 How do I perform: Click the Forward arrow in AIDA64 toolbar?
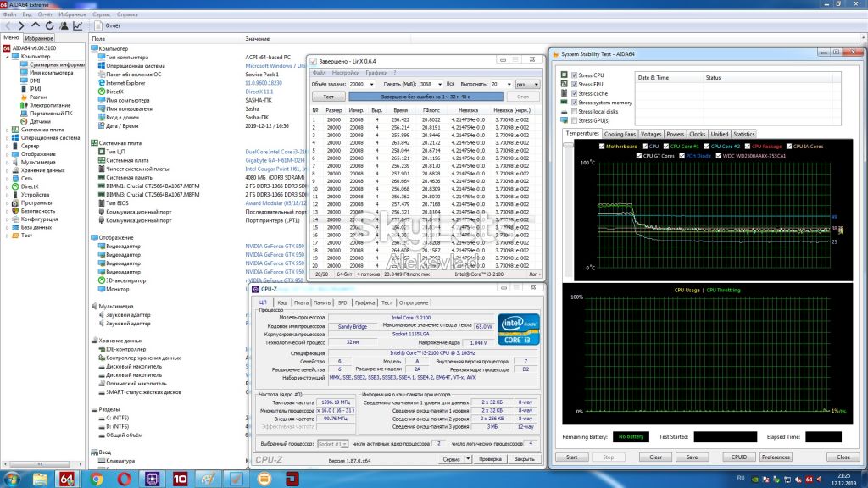click(x=21, y=25)
